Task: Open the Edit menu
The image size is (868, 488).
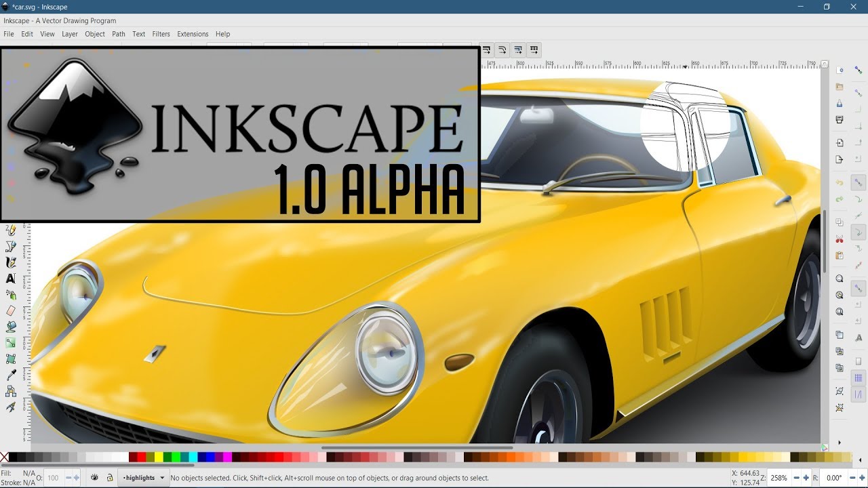Action: 27,34
